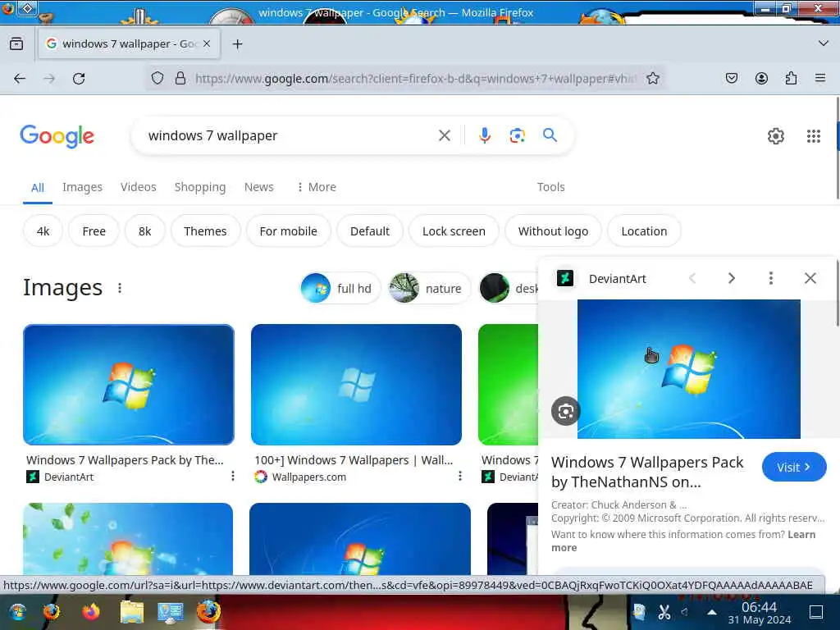Open the Pocket save icon
This screenshot has height=630, width=840.
click(x=731, y=78)
